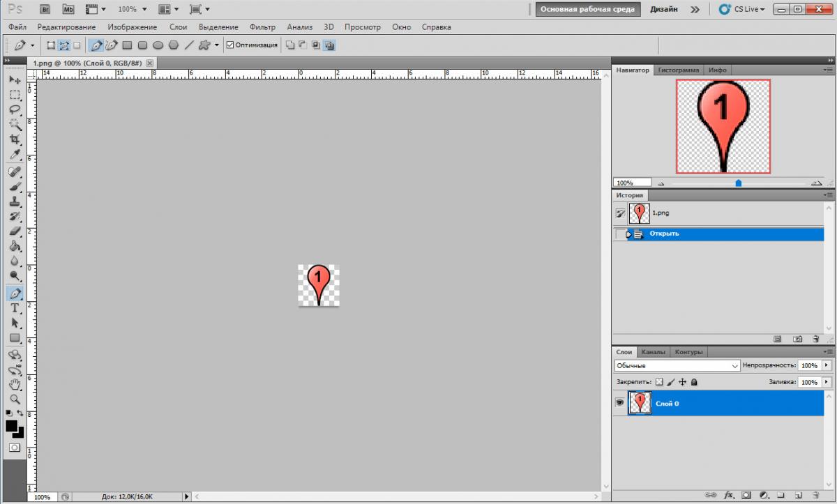Select the Zoom tool in toolbox
This screenshot has width=837, height=504.
(x=14, y=399)
